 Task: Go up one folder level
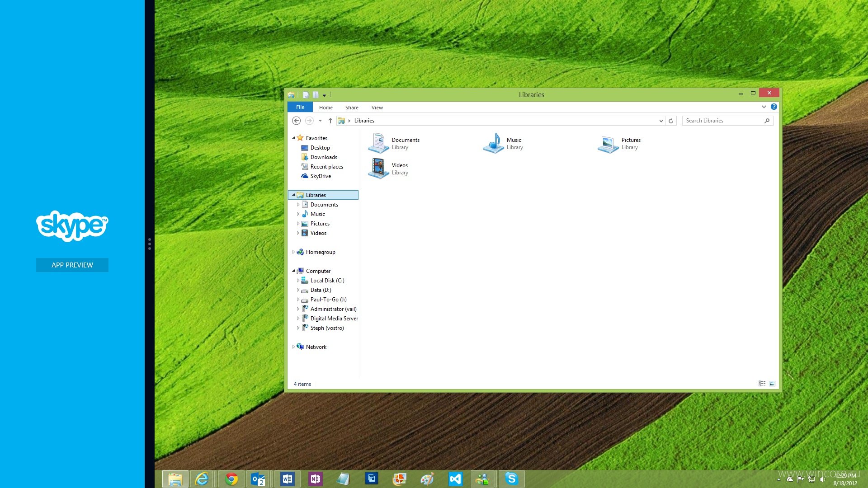coord(330,121)
